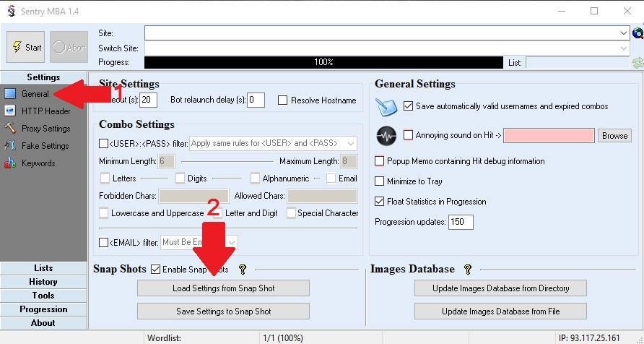Check Popup Memo containing Hit debug information
The width and height of the screenshot is (644, 344).
pos(380,160)
